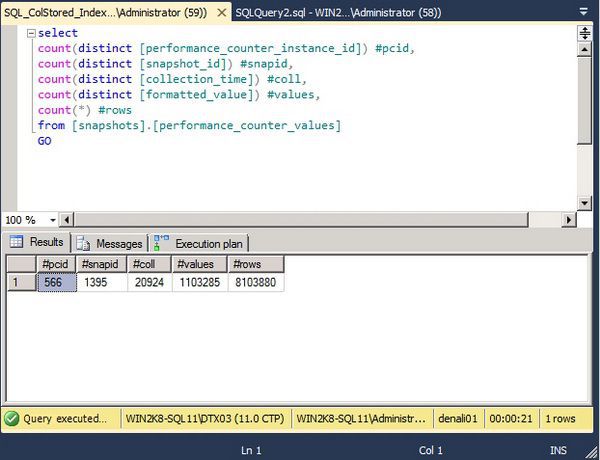Click the 00:00:21 elapsed time entry
This screenshot has height=460, width=600.
pyautogui.click(x=511, y=419)
